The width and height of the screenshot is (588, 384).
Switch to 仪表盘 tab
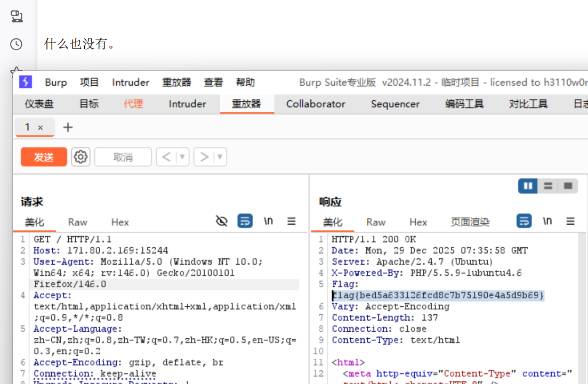[x=39, y=104]
